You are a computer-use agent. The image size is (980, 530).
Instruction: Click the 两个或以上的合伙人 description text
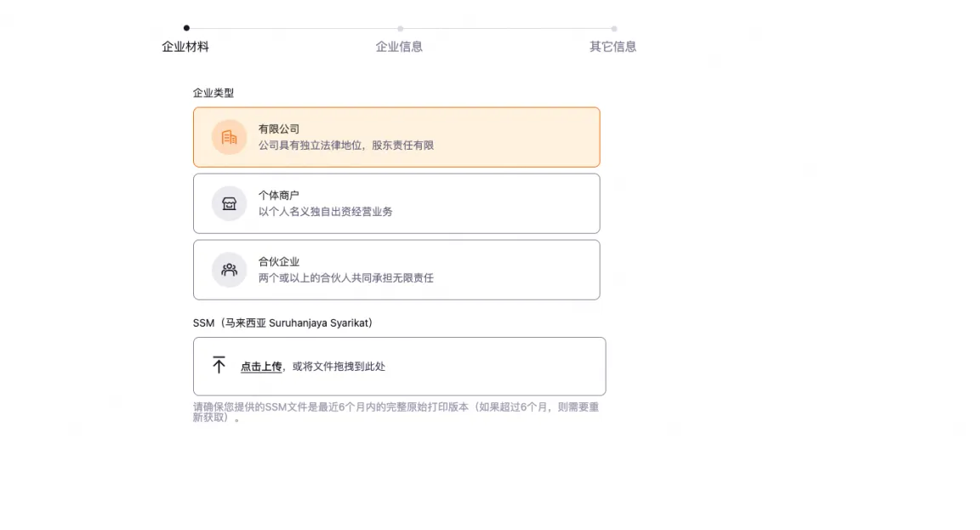pyautogui.click(x=346, y=278)
